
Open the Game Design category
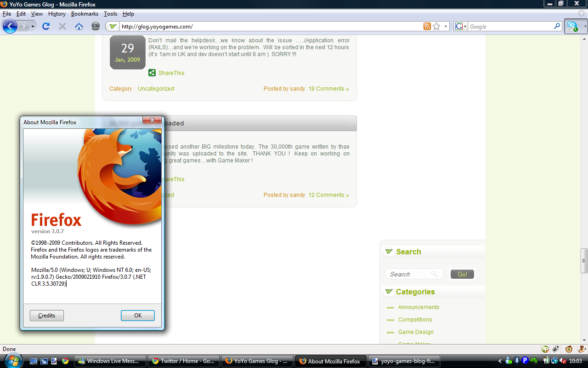click(416, 332)
